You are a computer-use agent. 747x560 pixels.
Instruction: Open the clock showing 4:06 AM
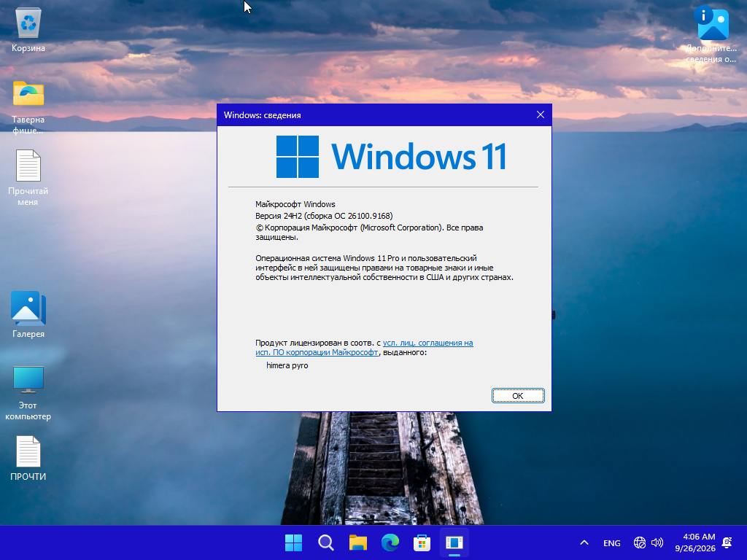[x=695, y=542]
